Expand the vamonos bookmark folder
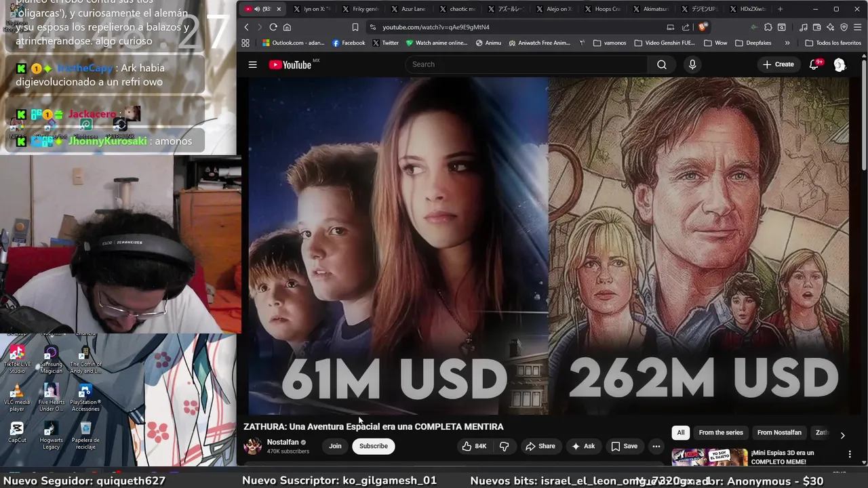 coord(610,43)
